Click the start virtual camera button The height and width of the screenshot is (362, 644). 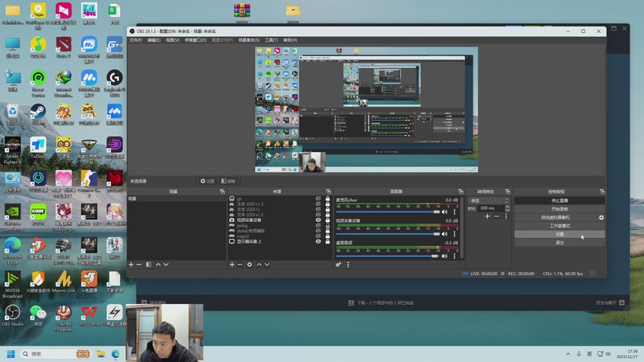tap(555, 217)
